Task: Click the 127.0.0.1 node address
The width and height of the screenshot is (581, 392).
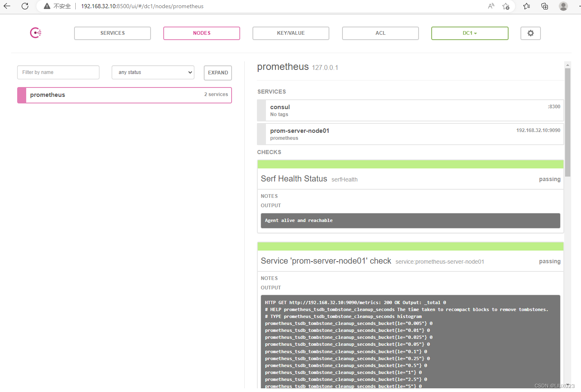Action: coord(325,68)
